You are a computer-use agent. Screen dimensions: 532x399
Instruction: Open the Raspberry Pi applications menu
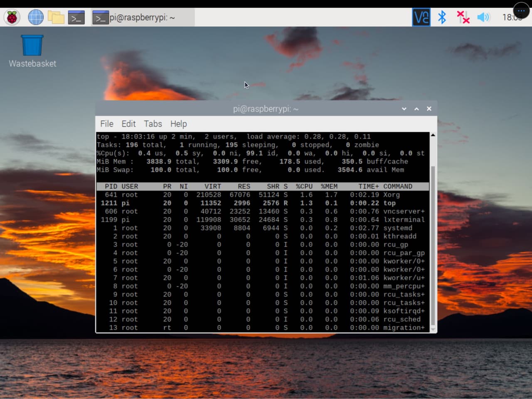click(12, 17)
